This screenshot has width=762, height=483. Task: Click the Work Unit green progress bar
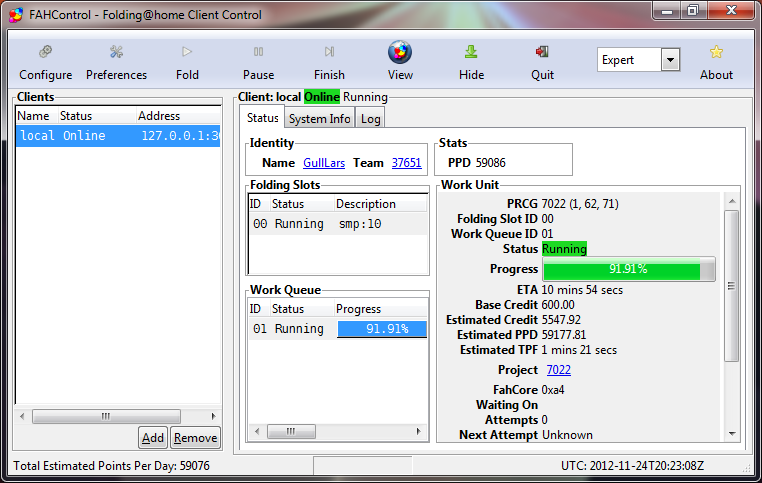629,269
